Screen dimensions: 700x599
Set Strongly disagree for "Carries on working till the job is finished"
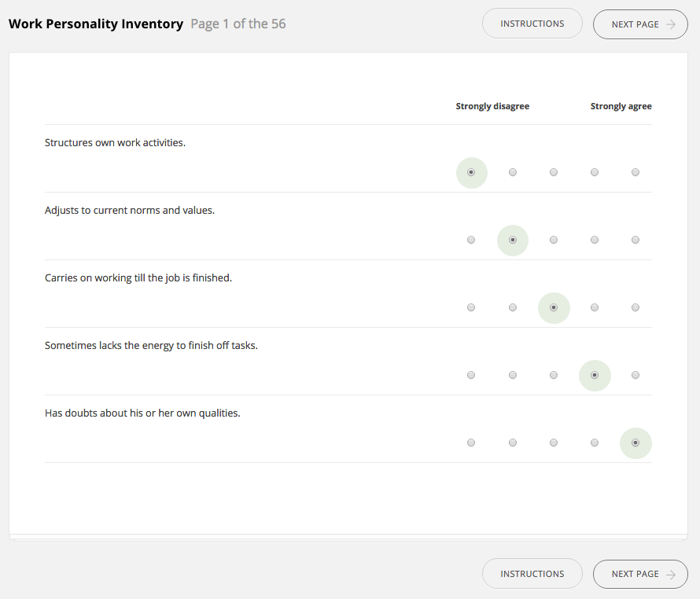[471, 307]
